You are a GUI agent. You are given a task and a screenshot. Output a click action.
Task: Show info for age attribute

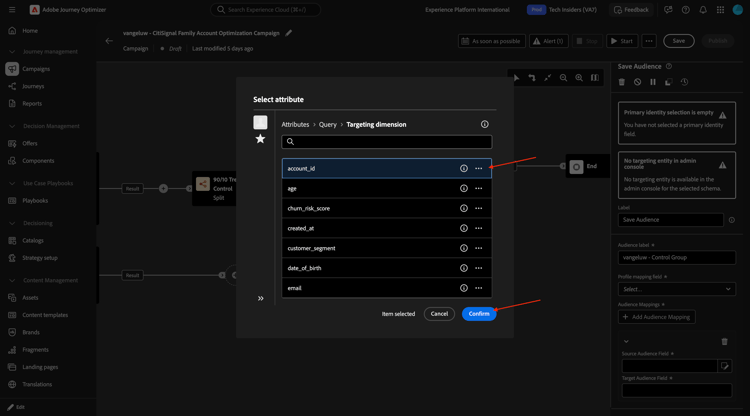[463, 188]
